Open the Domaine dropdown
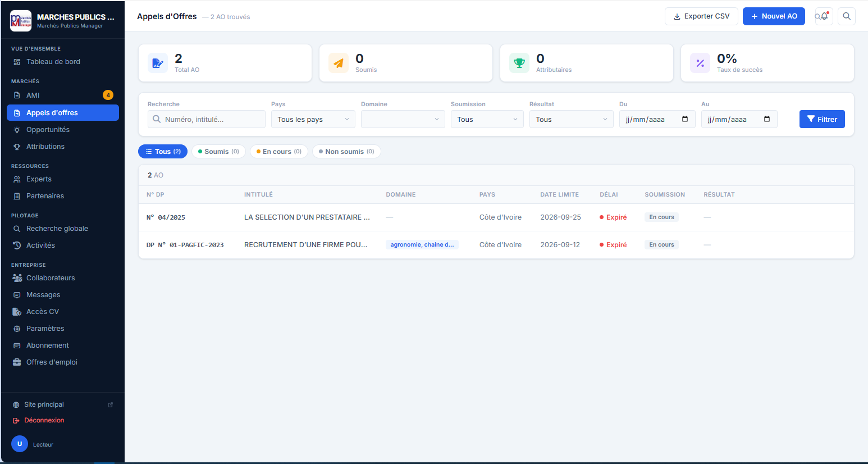The width and height of the screenshot is (868, 464). (403, 119)
